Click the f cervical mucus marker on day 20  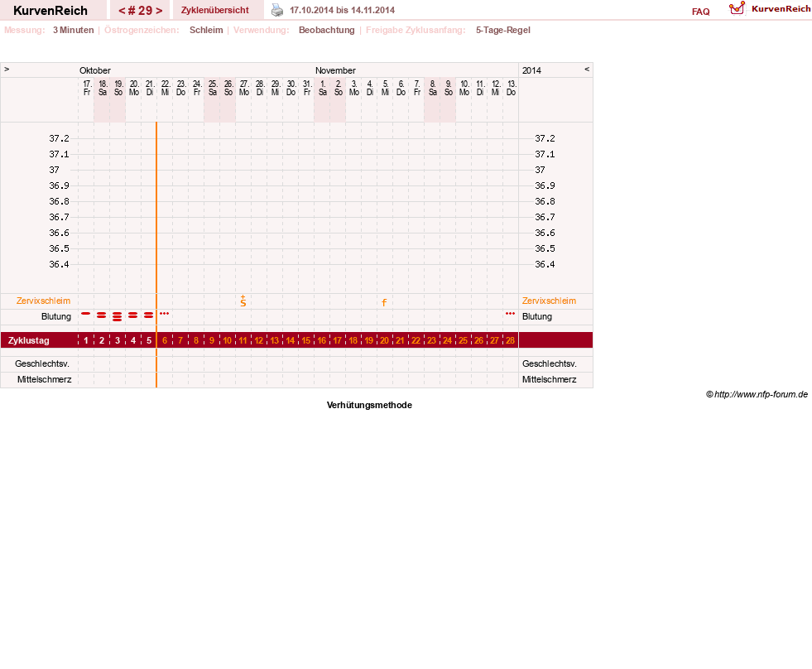point(384,303)
